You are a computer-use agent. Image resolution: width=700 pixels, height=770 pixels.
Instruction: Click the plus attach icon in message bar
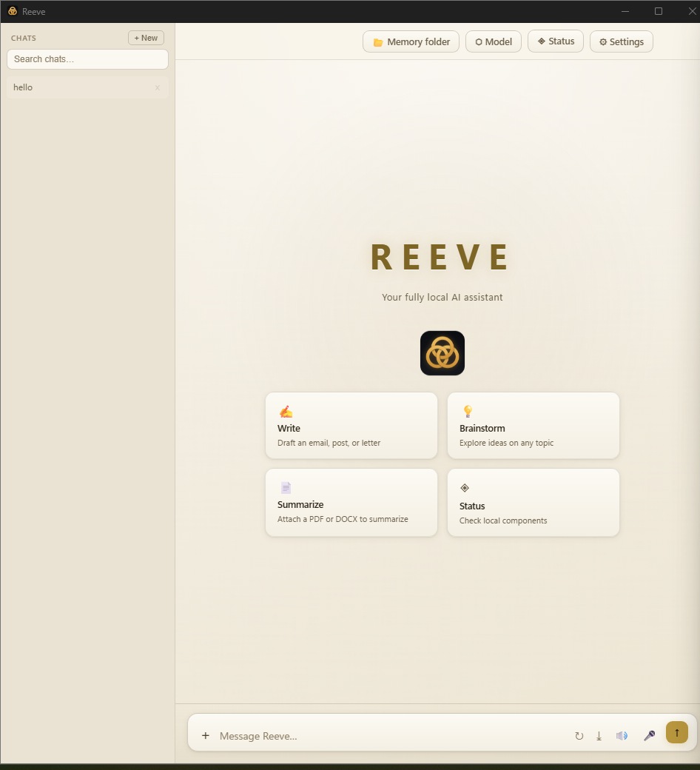[x=206, y=735]
